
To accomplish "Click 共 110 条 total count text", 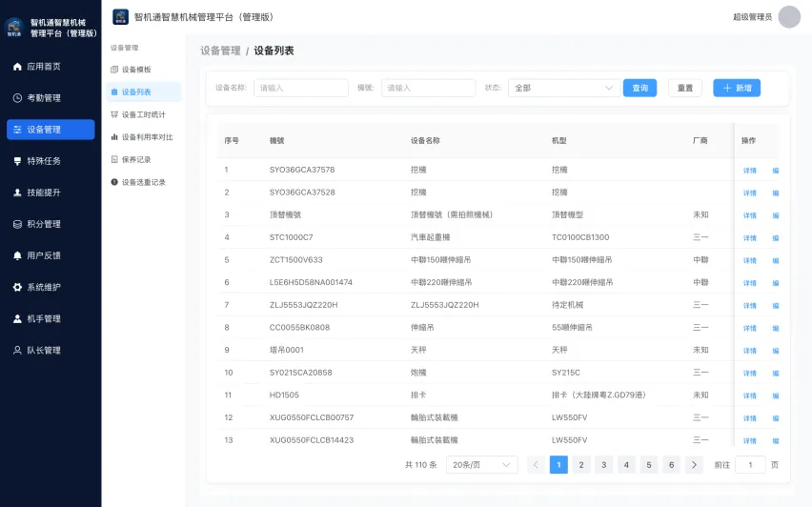I will 420,465.
